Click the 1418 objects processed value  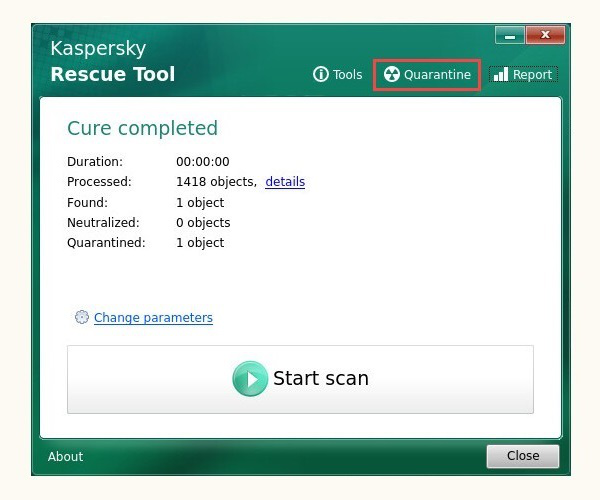pos(216,182)
